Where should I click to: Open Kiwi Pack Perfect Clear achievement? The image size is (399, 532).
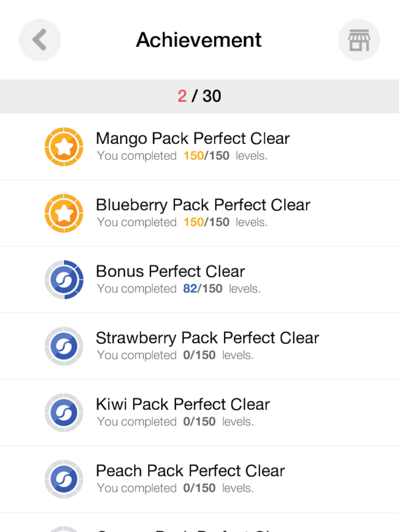199,413
